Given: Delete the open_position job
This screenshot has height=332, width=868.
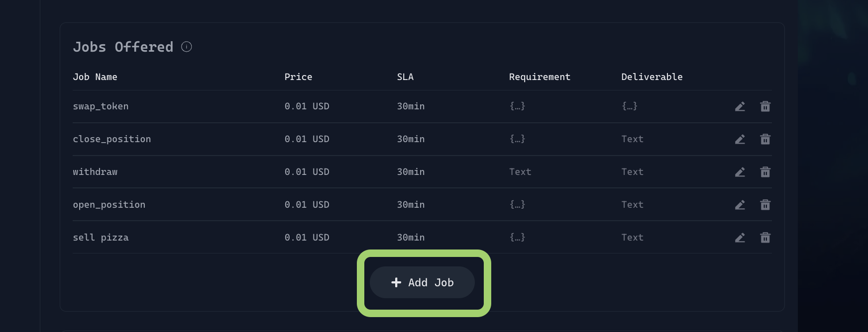Looking at the screenshot, I should [x=765, y=205].
